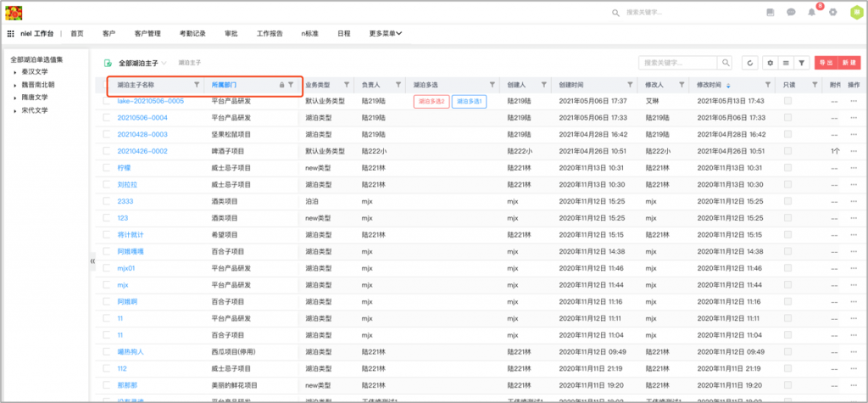
Task: Tick the checkbox for row lake-20210506-0005
Action: [x=107, y=101]
